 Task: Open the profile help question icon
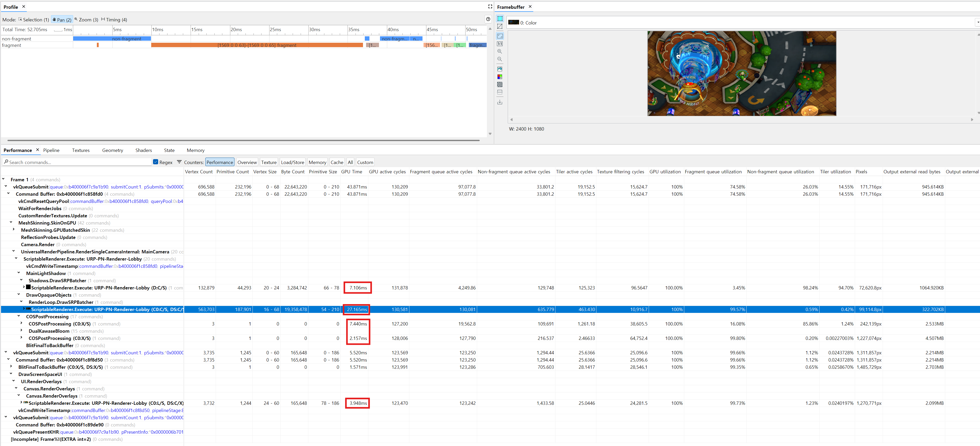point(488,19)
